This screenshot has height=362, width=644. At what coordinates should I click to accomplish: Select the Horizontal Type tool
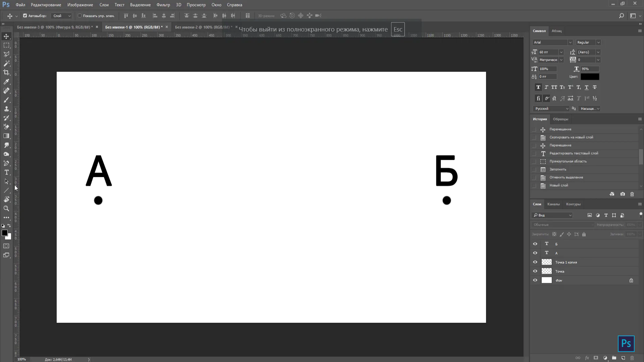pyautogui.click(x=6, y=172)
